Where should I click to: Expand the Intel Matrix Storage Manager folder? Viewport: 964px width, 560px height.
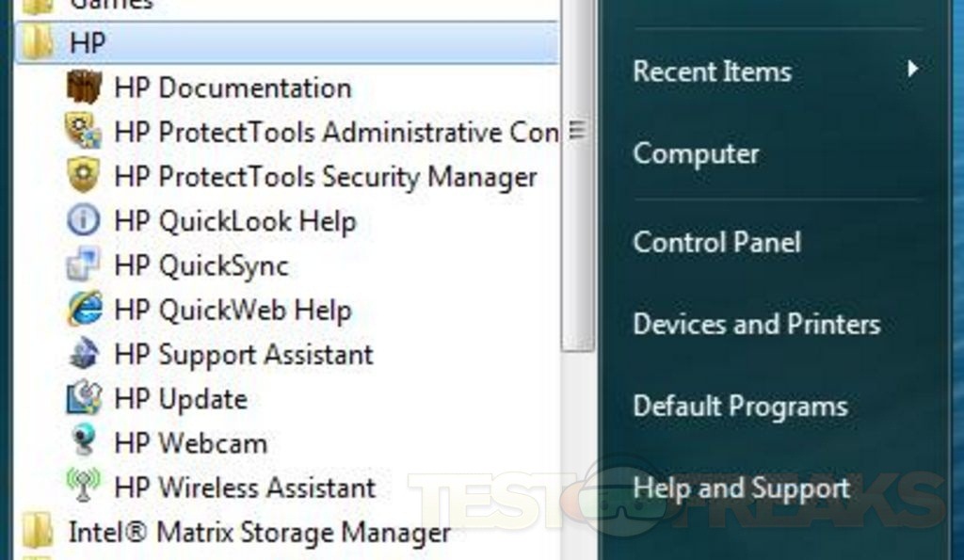point(259,533)
